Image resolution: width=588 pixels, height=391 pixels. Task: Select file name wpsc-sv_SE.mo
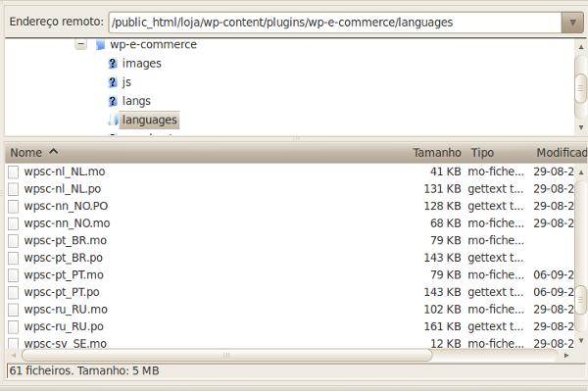(66, 344)
